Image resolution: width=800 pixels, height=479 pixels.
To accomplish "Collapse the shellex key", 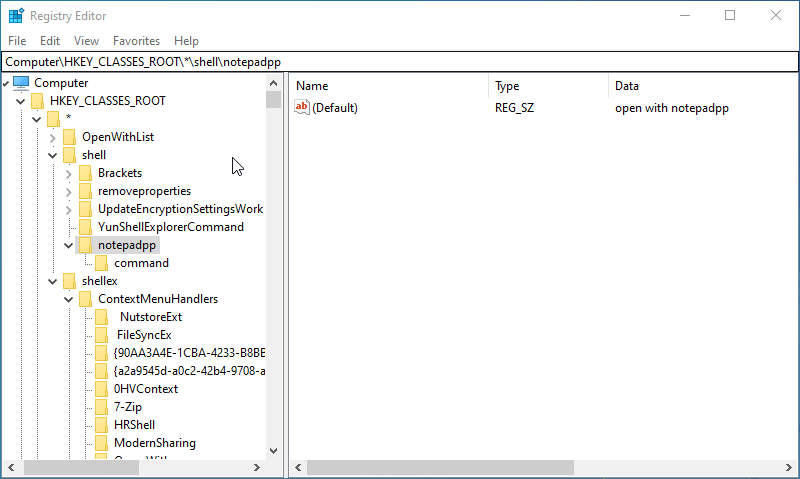I will 53,282.
